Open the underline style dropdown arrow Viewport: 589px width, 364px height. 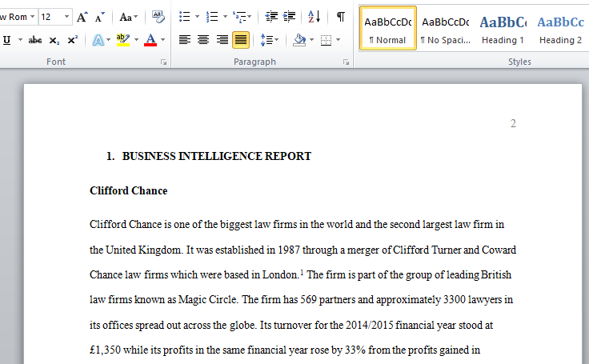pos(20,40)
